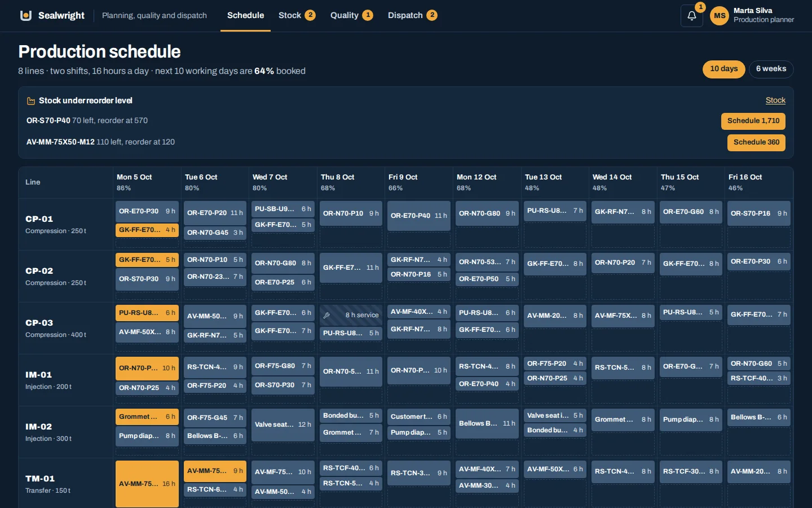Click the Customer t… 6 h job on IM-02
Image resolution: width=812 pixels, height=508 pixels.
(x=419, y=417)
